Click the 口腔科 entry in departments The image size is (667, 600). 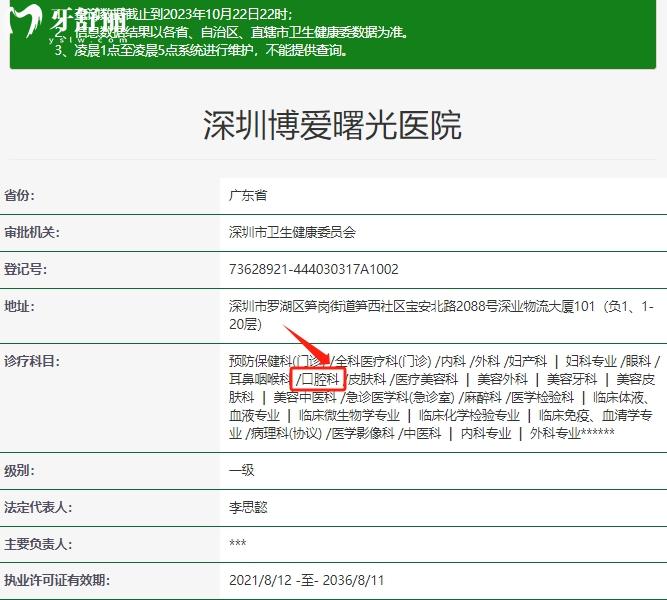320,379
